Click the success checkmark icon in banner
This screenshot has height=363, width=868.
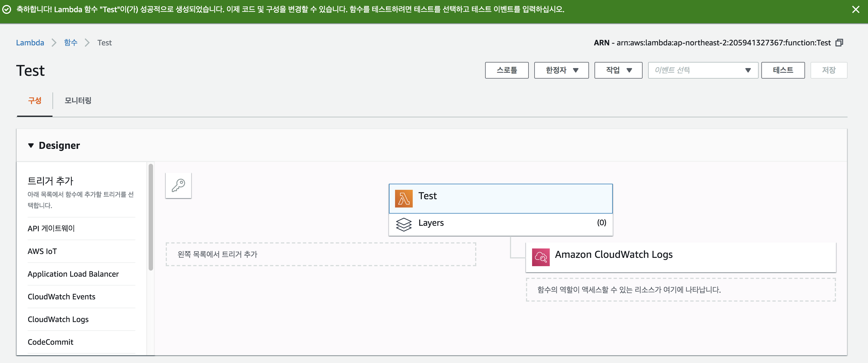coord(7,9)
